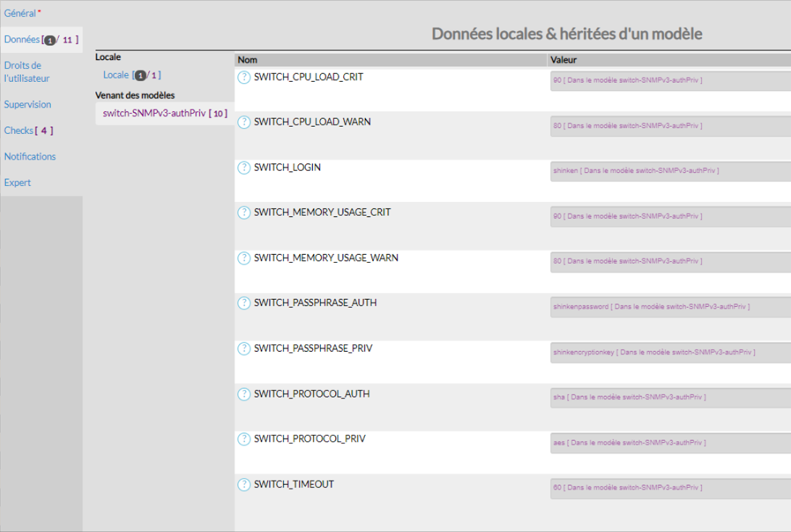Select Droits de l'utilisateur tab

(x=27, y=72)
